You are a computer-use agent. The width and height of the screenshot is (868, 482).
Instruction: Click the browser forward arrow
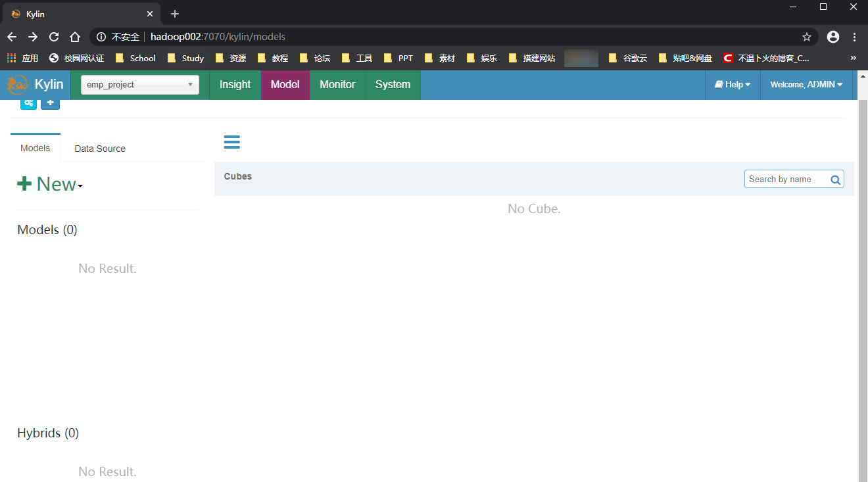[33, 37]
